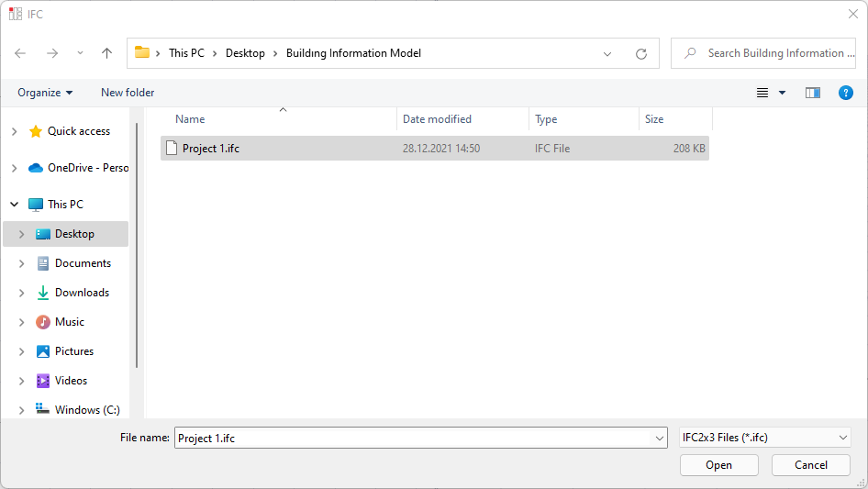Create a New folder
Screen dimensions: 868x489
[x=128, y=93]
